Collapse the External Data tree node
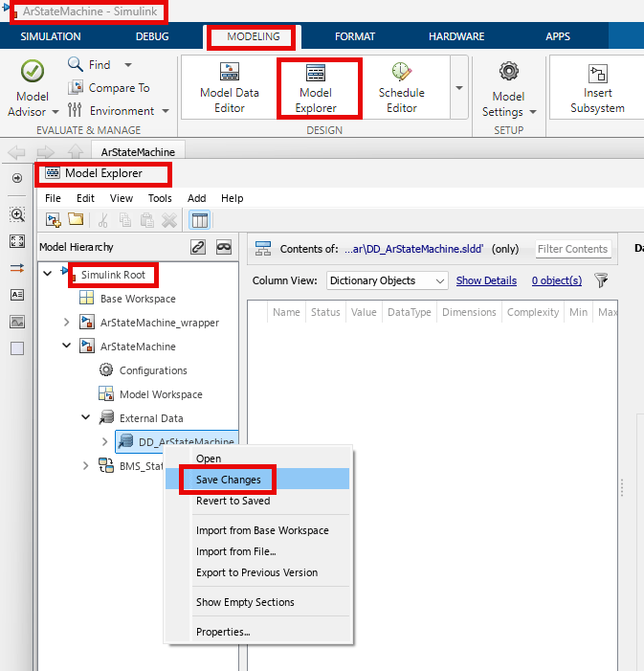This screenshot has height=671, width=644. coord(86,418)
